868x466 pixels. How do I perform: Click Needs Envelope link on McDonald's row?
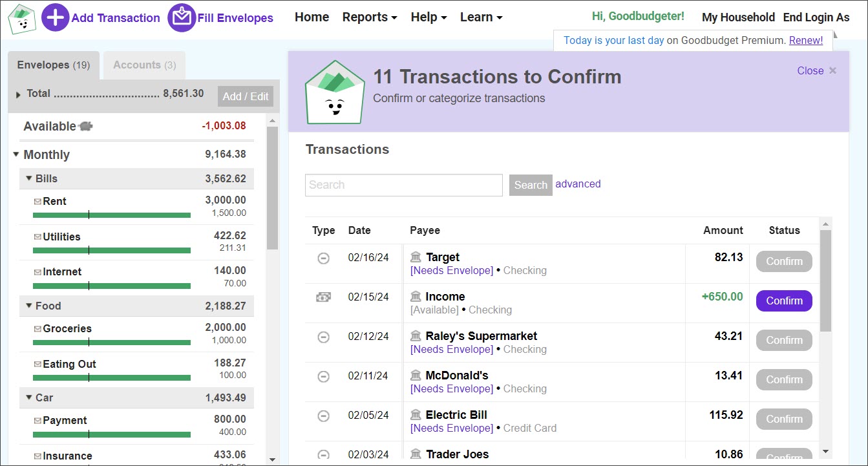[452, 389]
